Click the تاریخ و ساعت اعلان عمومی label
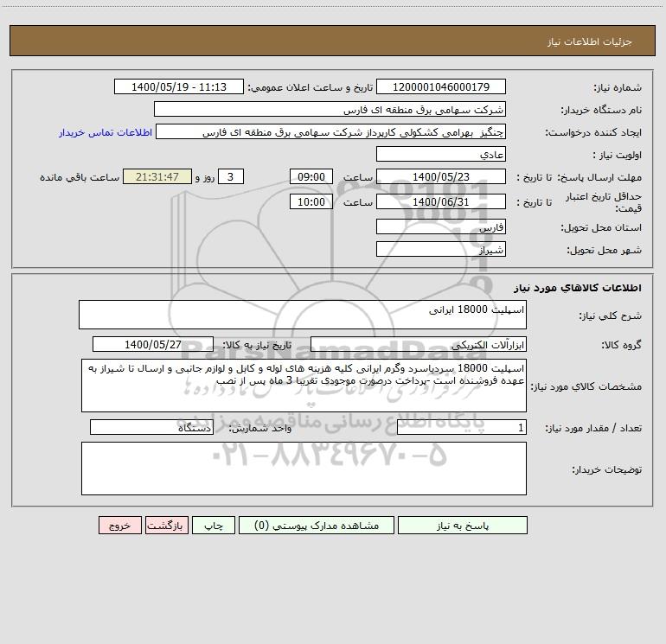The image size is (666, 644). pyautogui.click(x=310, y=88)
